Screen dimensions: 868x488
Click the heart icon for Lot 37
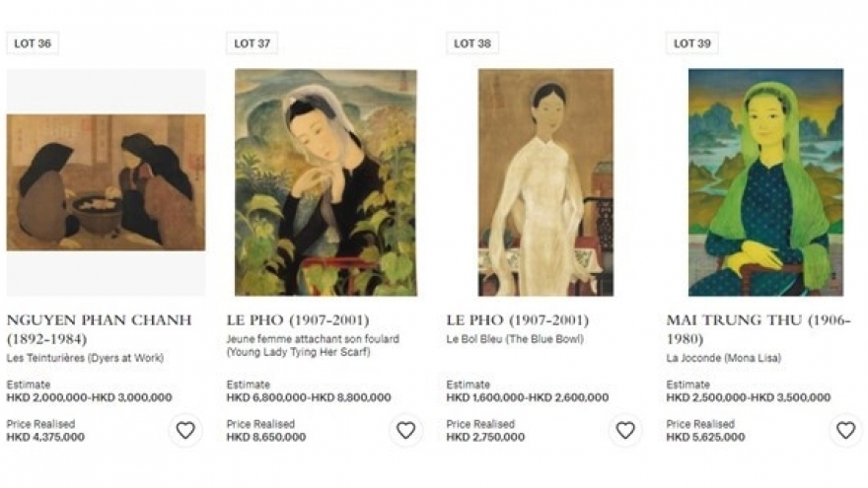point(405,430)
